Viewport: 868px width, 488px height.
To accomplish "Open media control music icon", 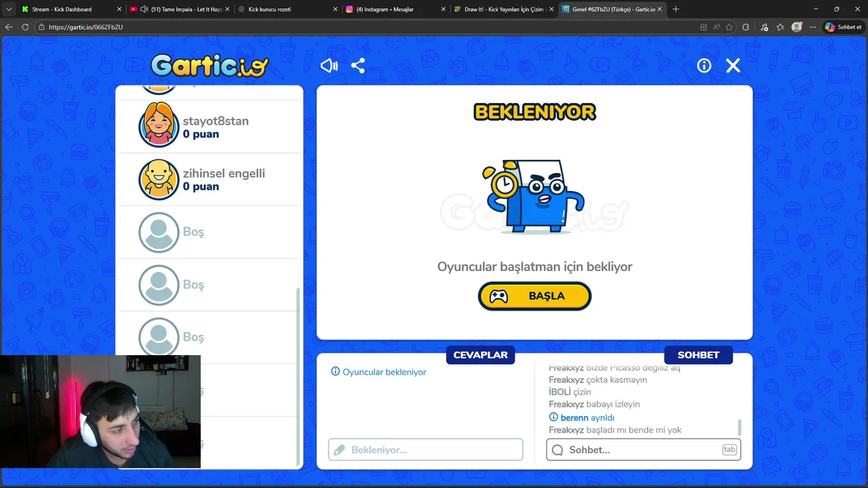I will pyautogui.click(x=764, y=27).
